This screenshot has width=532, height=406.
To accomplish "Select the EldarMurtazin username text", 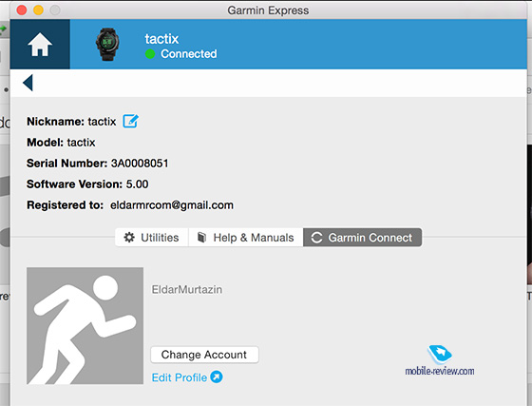I will pos(187,290).
